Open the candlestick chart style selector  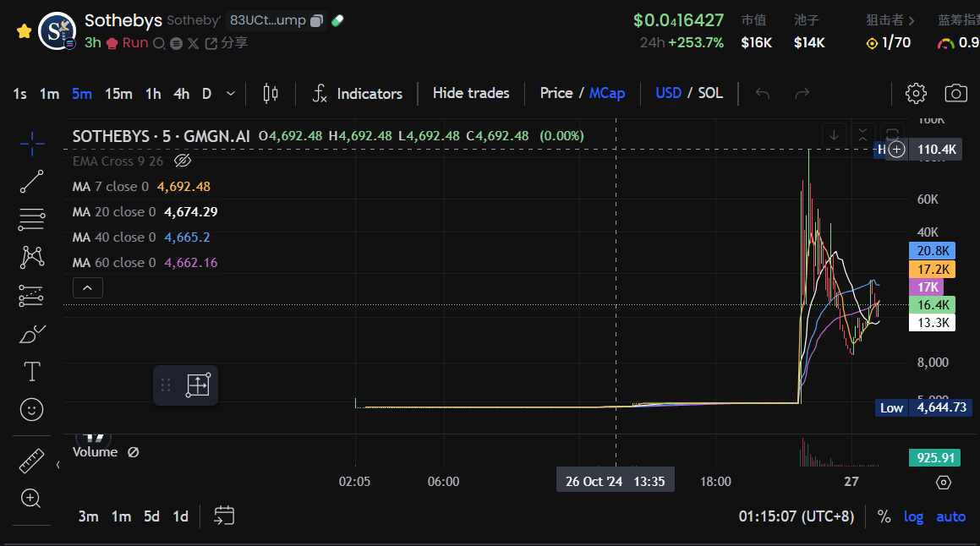[271, 93]
